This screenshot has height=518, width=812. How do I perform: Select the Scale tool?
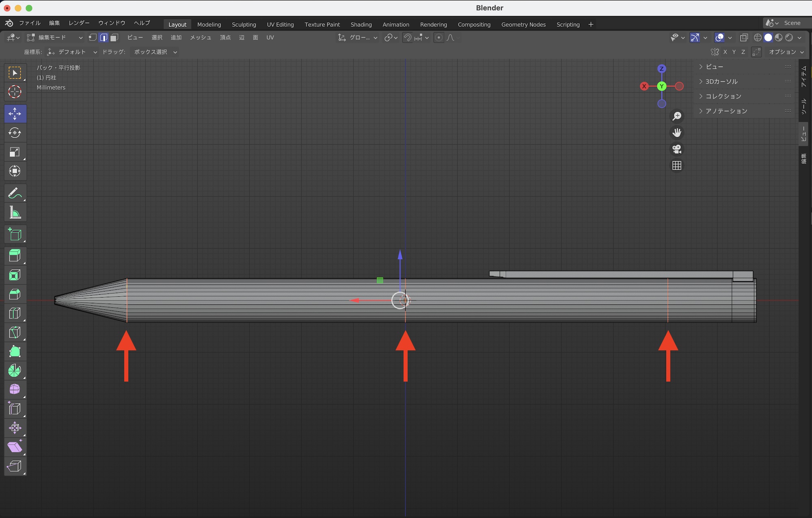point(15,152)
